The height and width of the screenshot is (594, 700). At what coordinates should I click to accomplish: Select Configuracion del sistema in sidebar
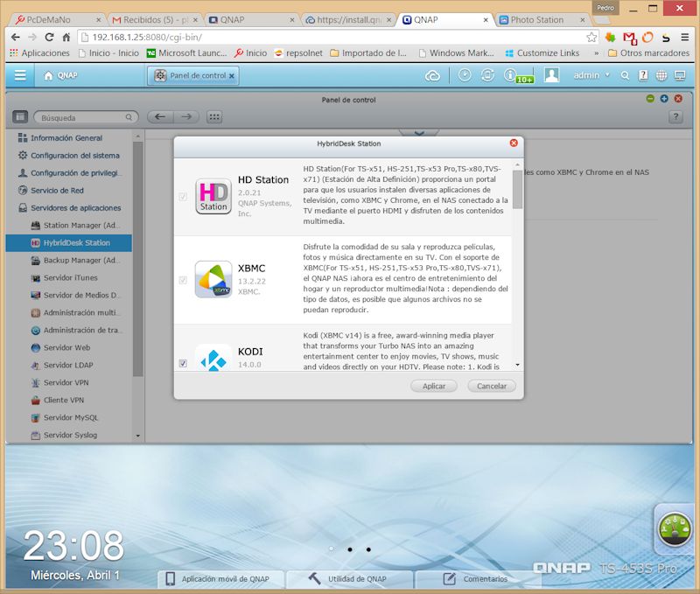click(x=75, y=156)
